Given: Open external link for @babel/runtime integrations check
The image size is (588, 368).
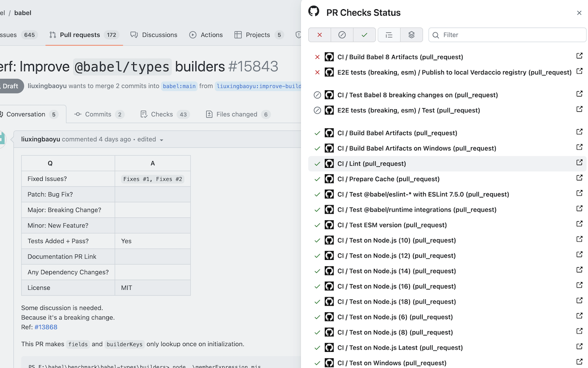Looking at the screenshot, I should click(x=579, y=209).
